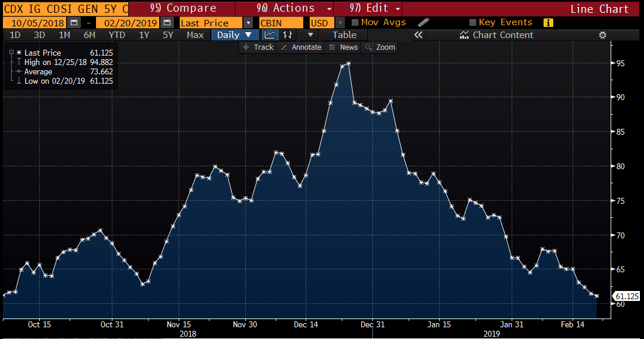Select the YTD range tab

click(117, 35)
